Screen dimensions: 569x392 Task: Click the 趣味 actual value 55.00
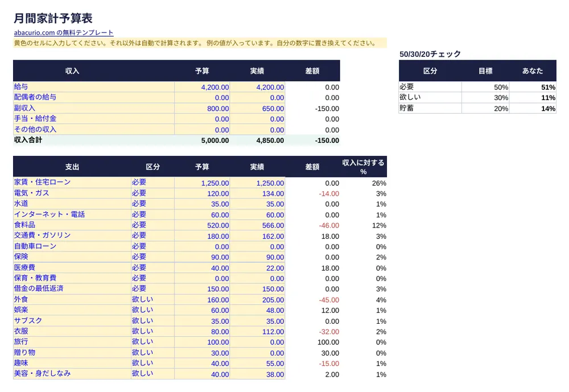point(257,364)
